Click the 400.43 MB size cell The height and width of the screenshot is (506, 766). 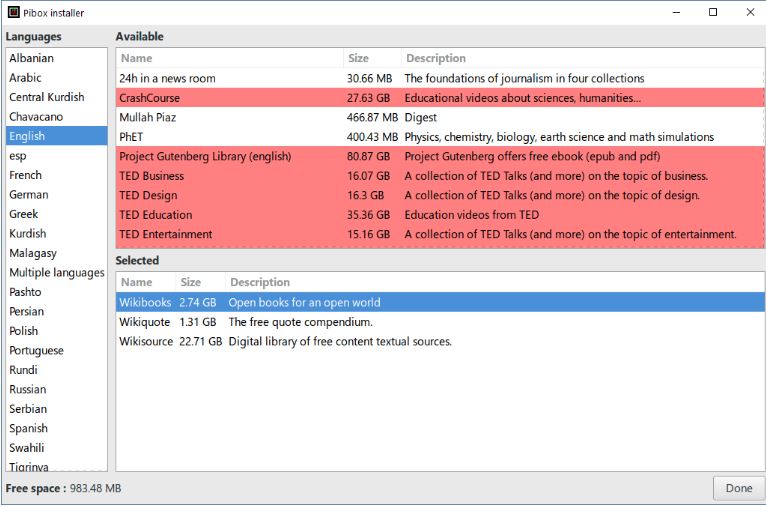(x=372, y=137)
